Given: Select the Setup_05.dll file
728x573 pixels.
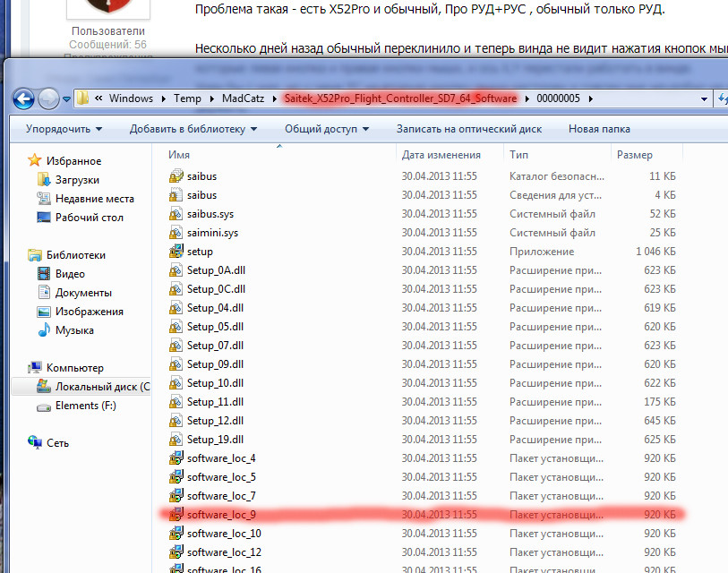Looking at the screenshot, I should click(x=215, y=327).
